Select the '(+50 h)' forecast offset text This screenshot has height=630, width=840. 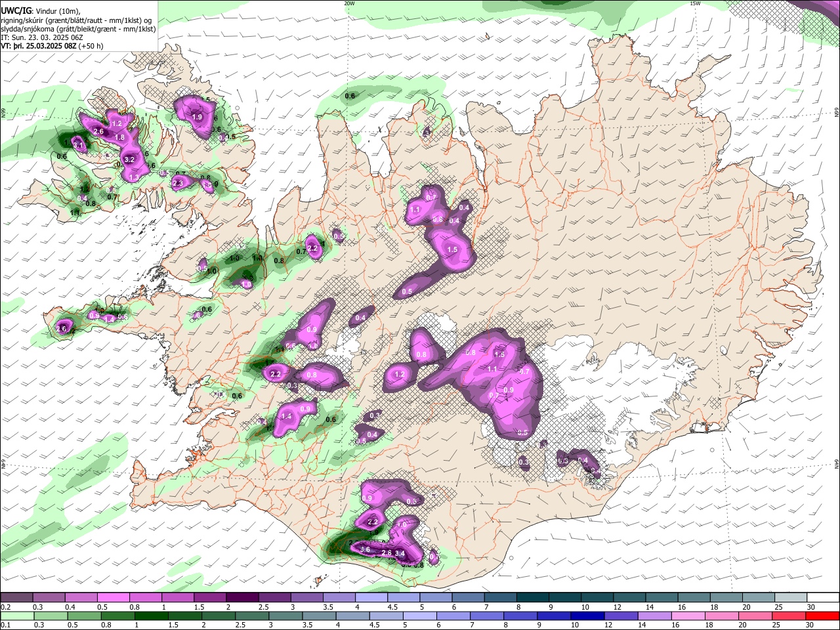pos(91,46)
